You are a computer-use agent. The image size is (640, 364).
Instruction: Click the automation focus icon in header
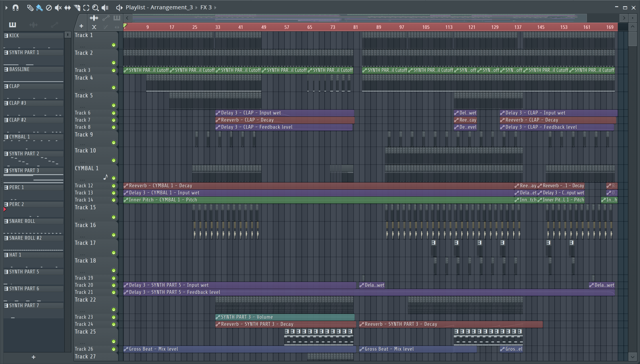click(x=106, y=18)
